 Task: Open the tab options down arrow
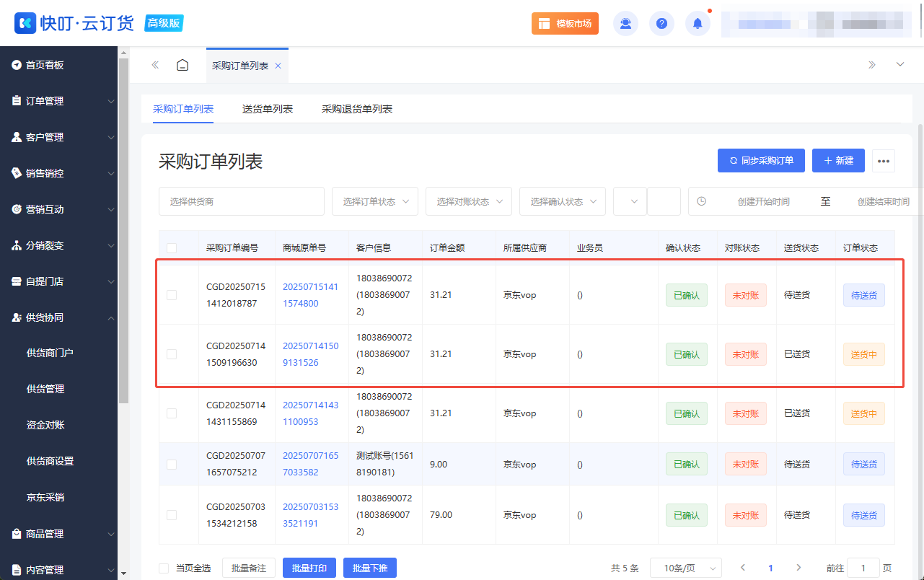pos(899,65)
